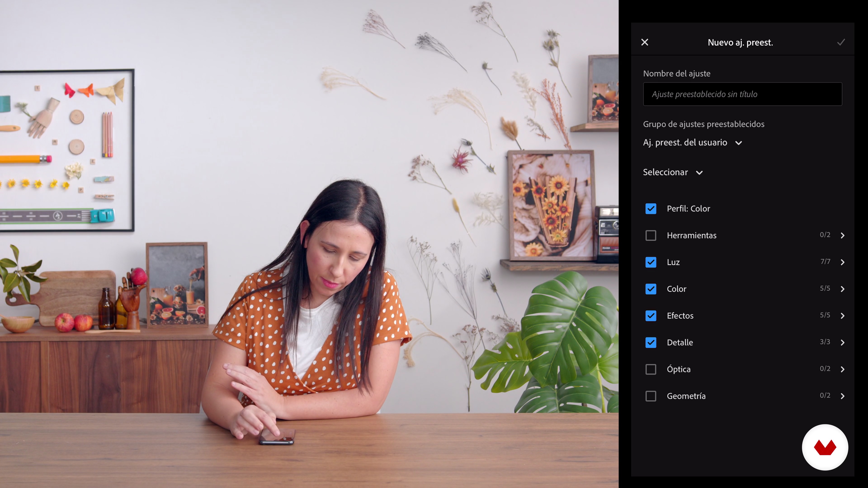
Task: Open the Aj. preest. del usuario dropdown
Action: pos(692,143)
